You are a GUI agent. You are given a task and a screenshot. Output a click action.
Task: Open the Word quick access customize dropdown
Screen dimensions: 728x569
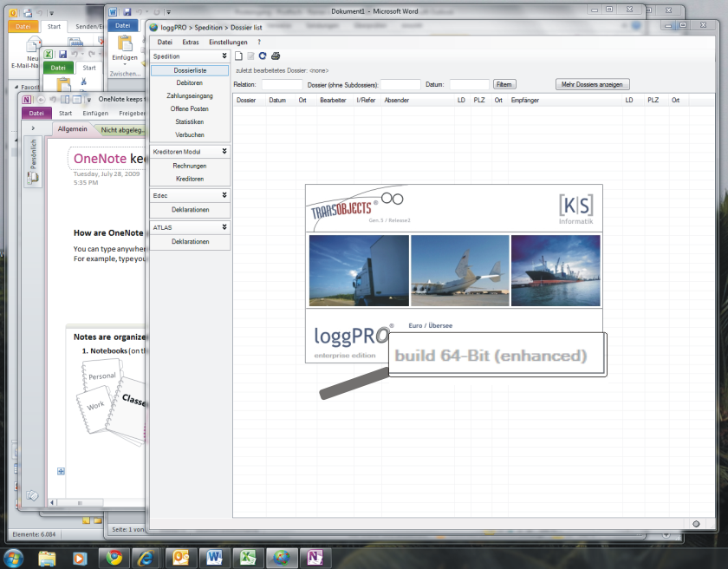click(x=169, y=12)
